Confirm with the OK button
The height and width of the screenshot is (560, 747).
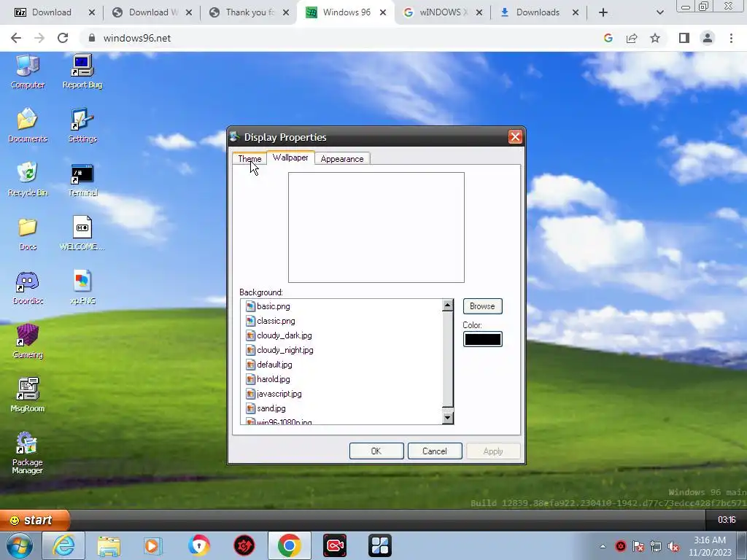click(376, 451)
